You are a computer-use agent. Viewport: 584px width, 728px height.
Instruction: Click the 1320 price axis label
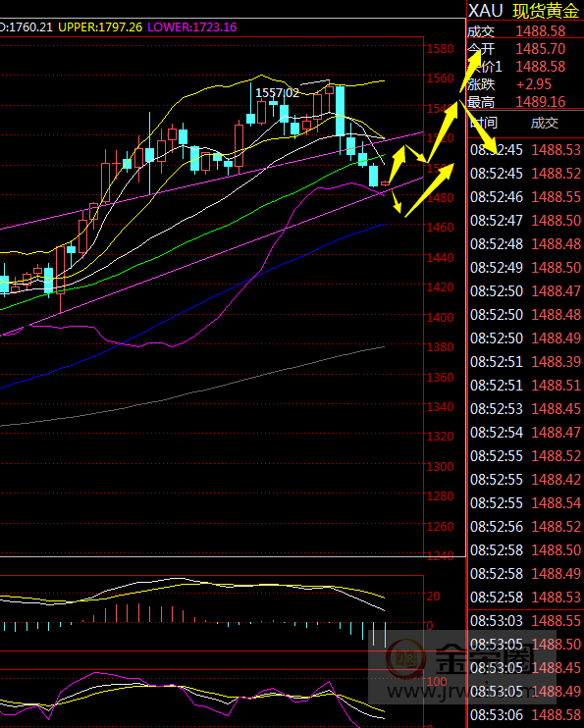[440, 437]
